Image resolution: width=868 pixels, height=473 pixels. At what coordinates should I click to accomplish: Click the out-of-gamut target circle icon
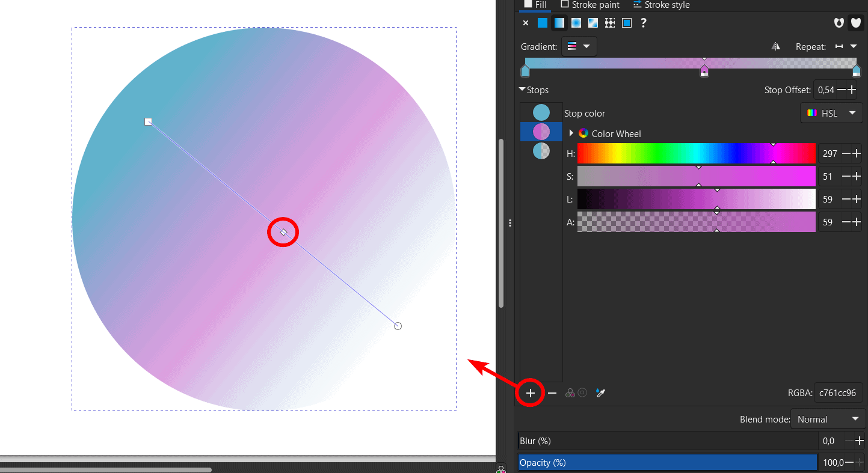pyautogui.click(x=582, y=393)
